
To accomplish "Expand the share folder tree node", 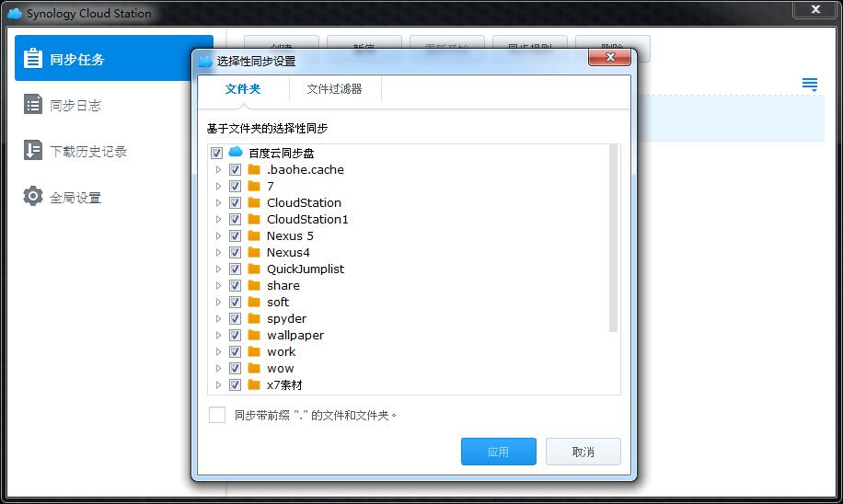I will point(218,285).
